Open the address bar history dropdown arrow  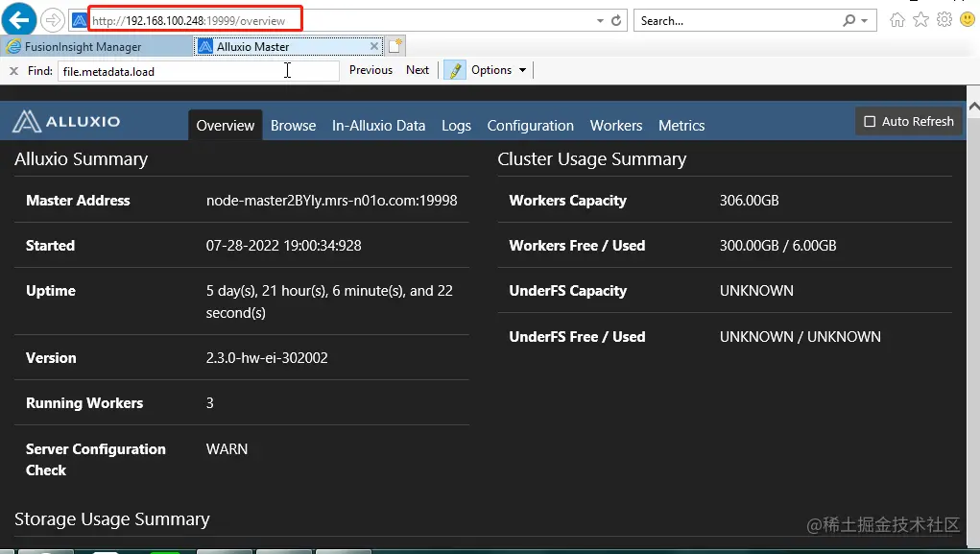[x=600, y=20]
